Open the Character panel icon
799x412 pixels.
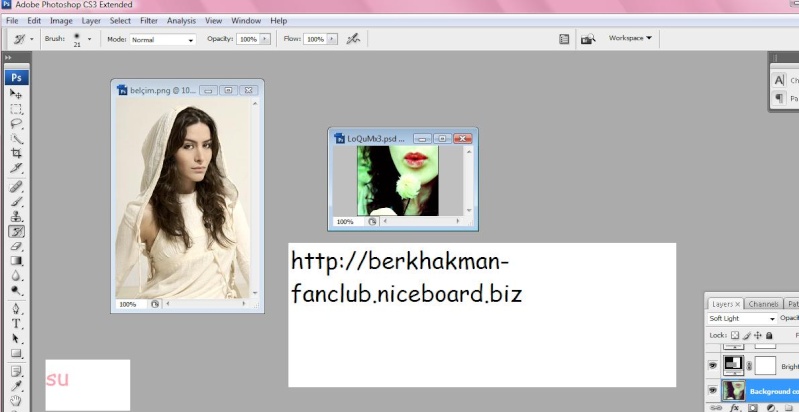(779, 80)
